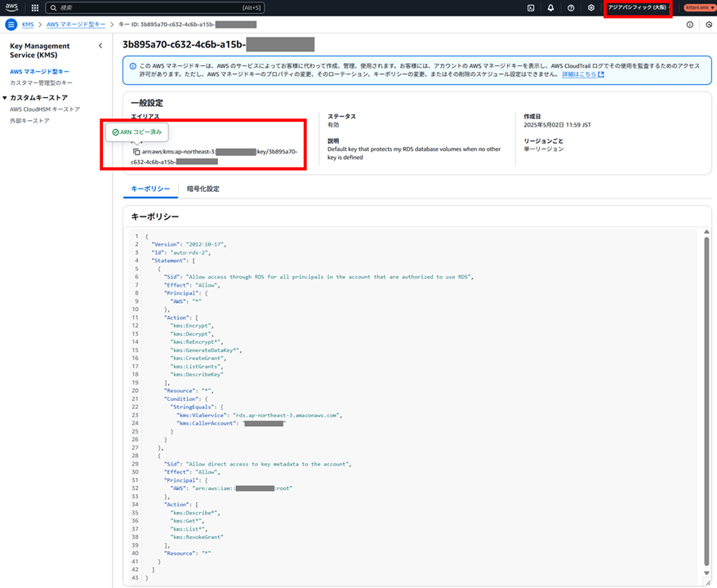Image resolution: width=717 pixels, height=588 pixels.
Task: Click the key policy scrollbar down arrow
Action: (x=706, y=572)
